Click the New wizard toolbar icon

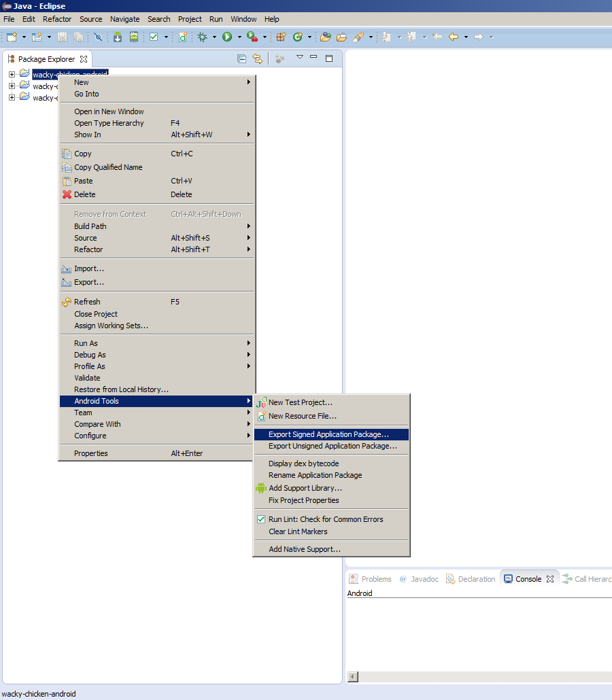12,37
